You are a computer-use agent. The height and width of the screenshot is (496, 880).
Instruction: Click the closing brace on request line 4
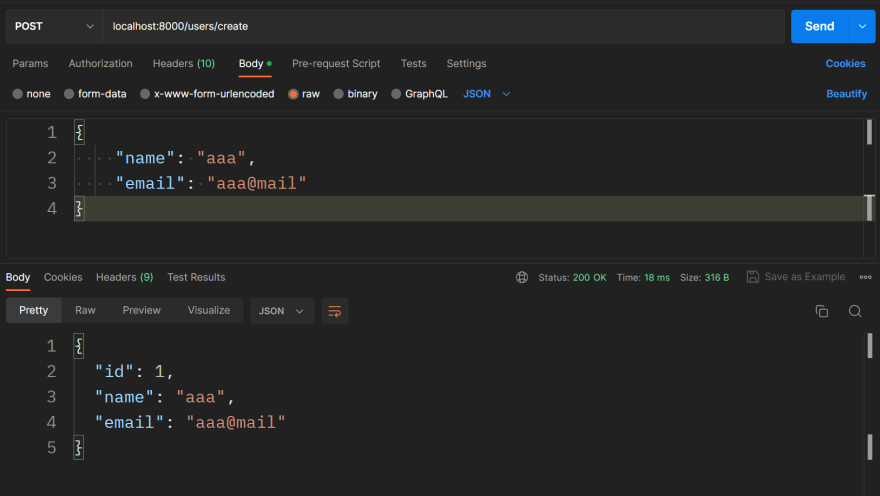(79, 209)
